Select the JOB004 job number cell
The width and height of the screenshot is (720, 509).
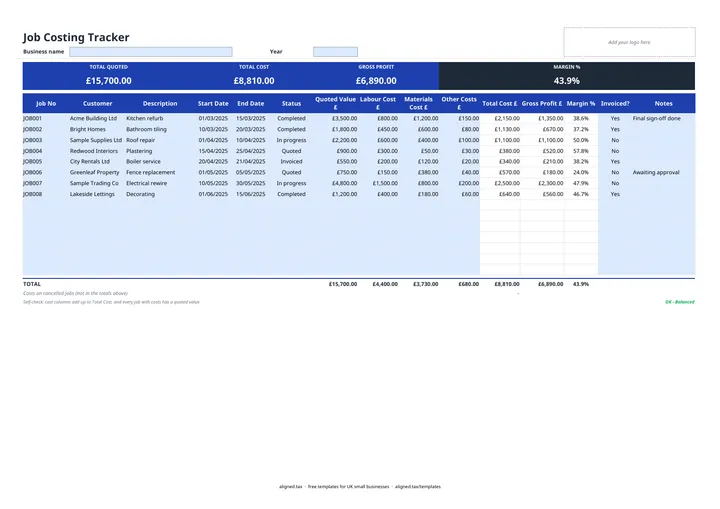click(33, 151)
